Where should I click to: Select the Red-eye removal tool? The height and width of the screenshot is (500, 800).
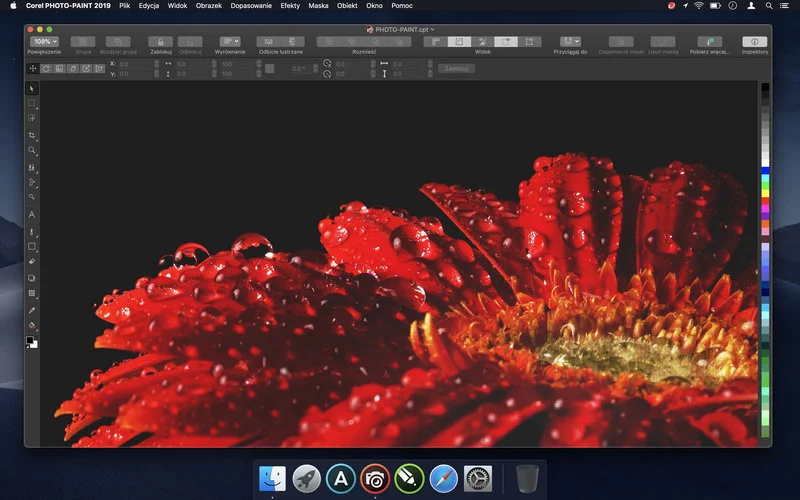[32, 197]
